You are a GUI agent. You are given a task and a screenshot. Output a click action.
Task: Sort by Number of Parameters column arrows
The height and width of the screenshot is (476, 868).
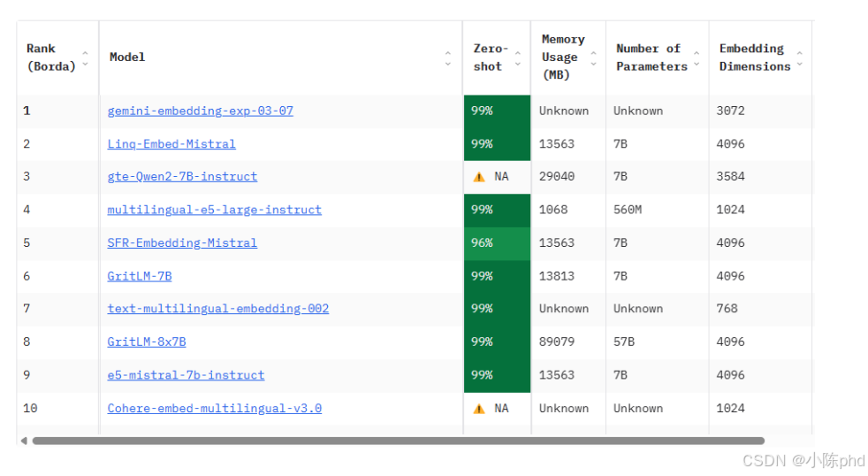point(697,58)
